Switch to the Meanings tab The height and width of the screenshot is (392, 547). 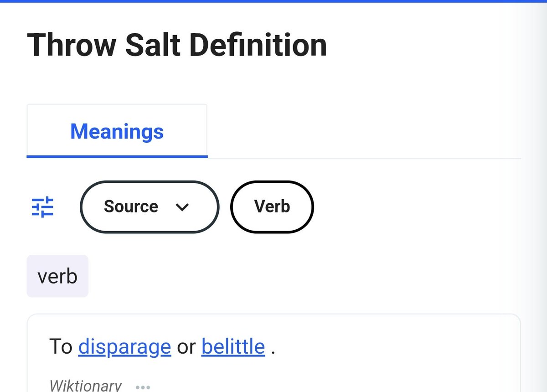117,131
